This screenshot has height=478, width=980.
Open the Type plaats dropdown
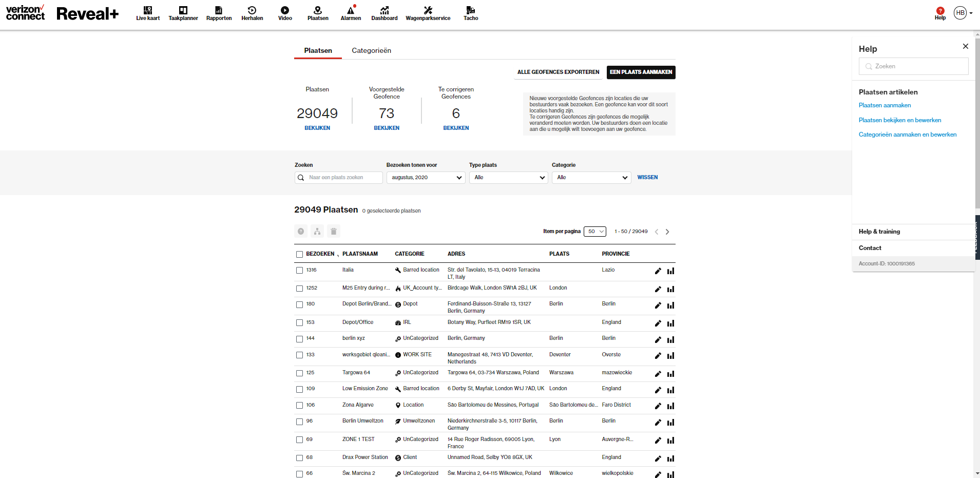pos(509,178)
